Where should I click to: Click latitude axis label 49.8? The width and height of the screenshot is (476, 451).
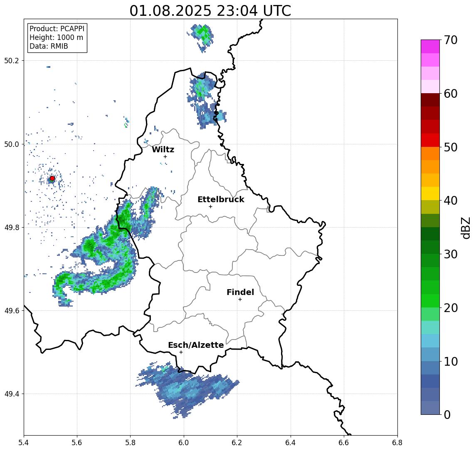[x=12, y=227]
